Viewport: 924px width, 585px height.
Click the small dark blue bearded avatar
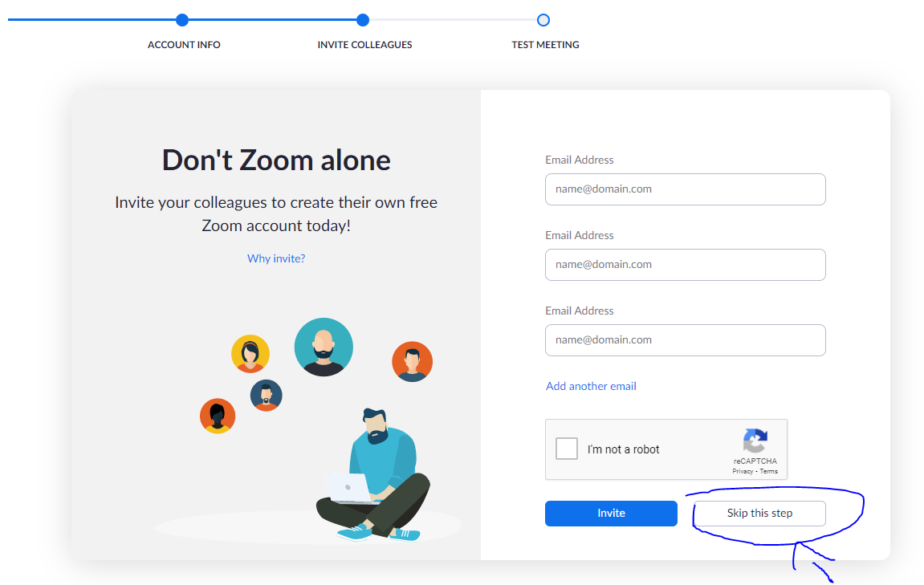(x=267, y=396)
